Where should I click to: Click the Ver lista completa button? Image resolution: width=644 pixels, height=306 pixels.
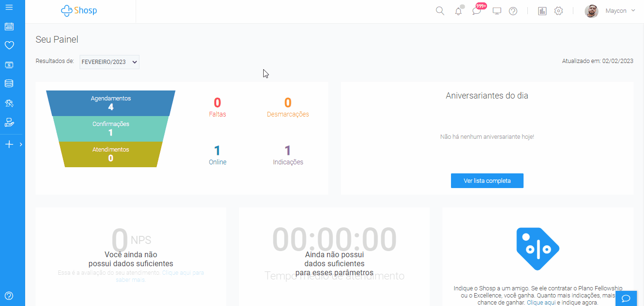[487, 181]
